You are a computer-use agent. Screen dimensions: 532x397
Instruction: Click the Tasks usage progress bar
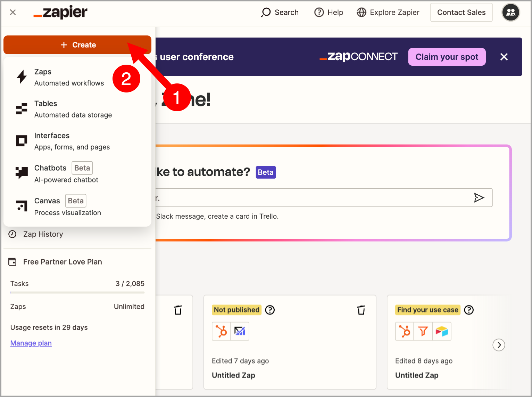(x=77, y=293)
